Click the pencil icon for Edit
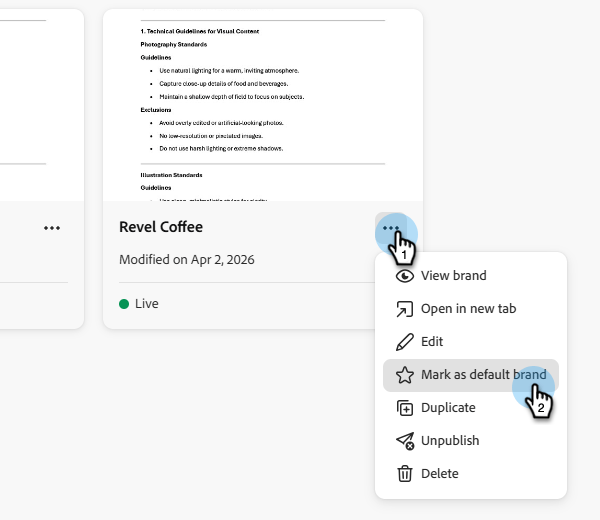Viewport: 600px width, 520px height. 405,342
